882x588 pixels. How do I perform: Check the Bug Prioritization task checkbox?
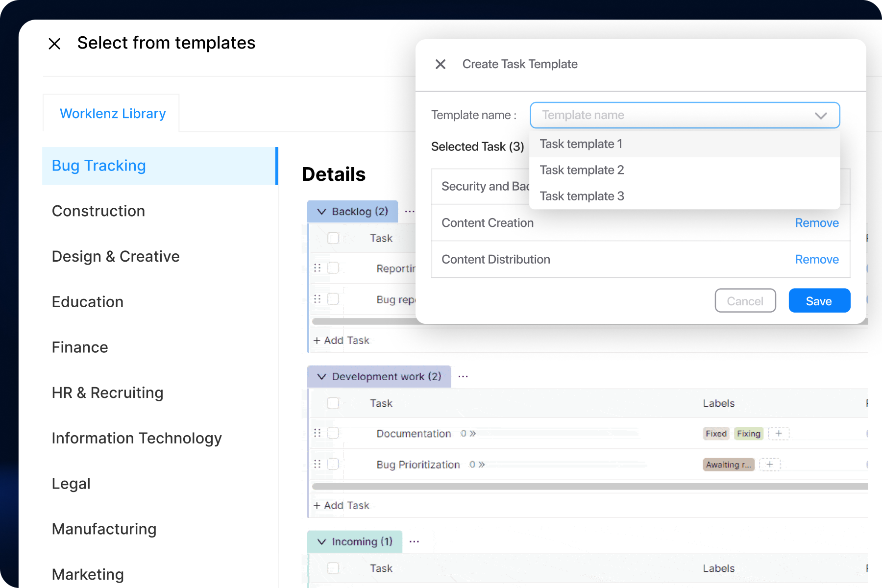point(333,464)
